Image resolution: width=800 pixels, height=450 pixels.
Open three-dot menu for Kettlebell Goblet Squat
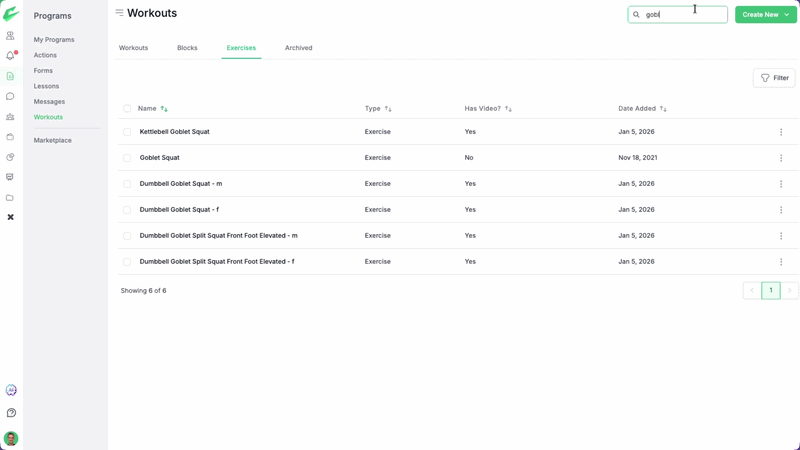[781, 132]
